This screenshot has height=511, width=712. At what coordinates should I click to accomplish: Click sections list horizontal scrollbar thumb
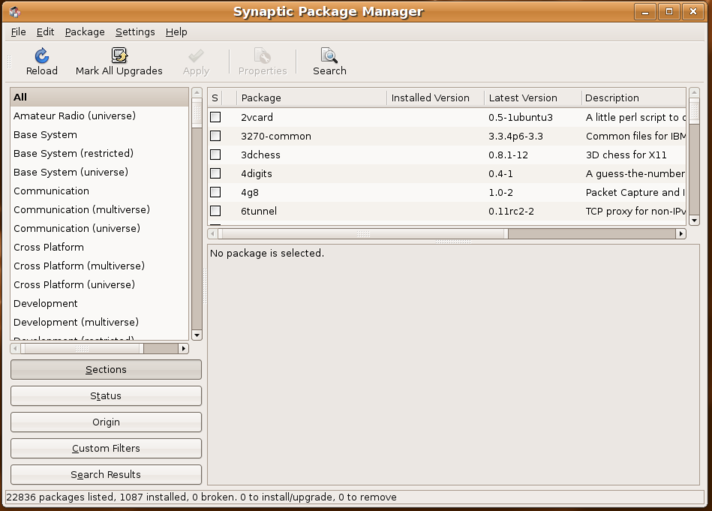point(82,348)
